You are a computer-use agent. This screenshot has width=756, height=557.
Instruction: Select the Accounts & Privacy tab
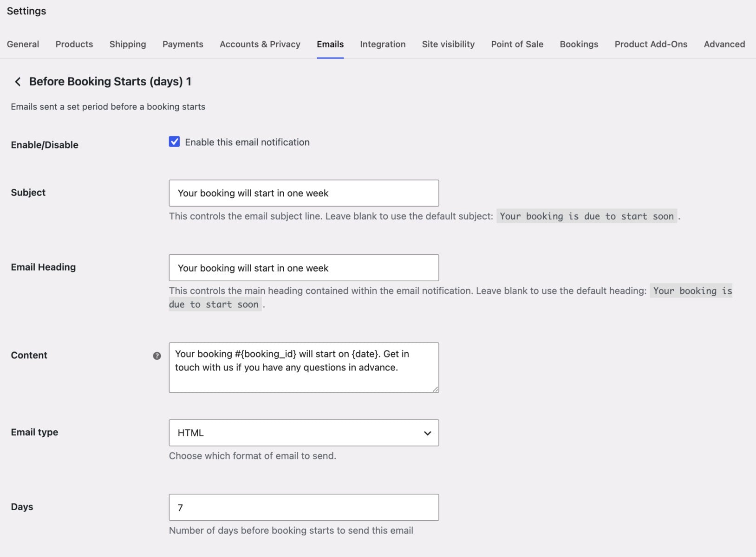pyautogui.click(x=260, y=44)
